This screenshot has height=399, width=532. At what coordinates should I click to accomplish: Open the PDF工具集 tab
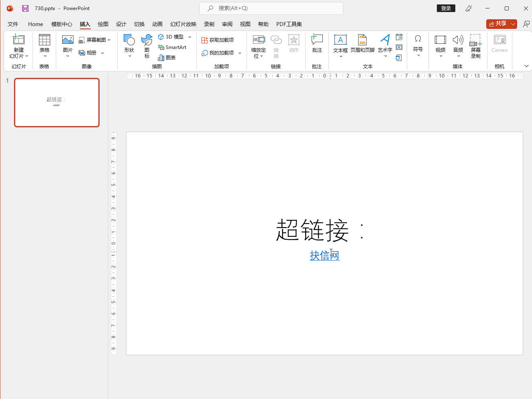[x=289, y=24]
